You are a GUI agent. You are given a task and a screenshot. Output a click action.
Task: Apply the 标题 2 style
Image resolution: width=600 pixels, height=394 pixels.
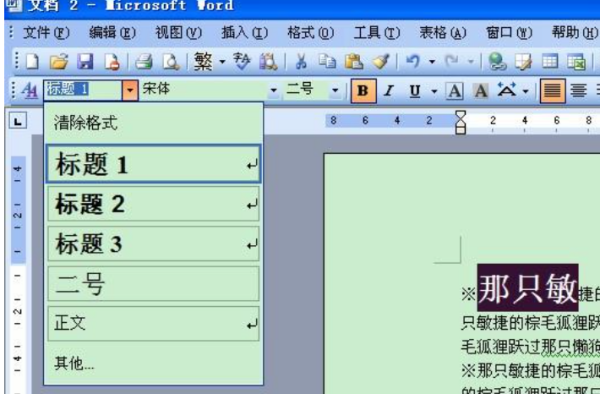(x=153, y=204)
